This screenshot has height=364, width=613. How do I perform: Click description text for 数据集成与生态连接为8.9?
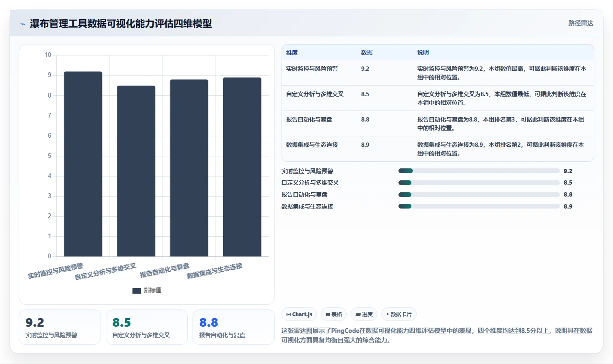click(x=502, y=149)
